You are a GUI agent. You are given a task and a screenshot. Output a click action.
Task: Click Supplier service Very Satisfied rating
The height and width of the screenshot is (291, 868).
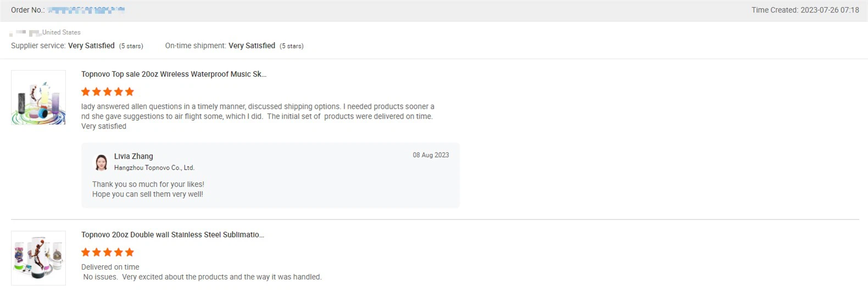91,46
